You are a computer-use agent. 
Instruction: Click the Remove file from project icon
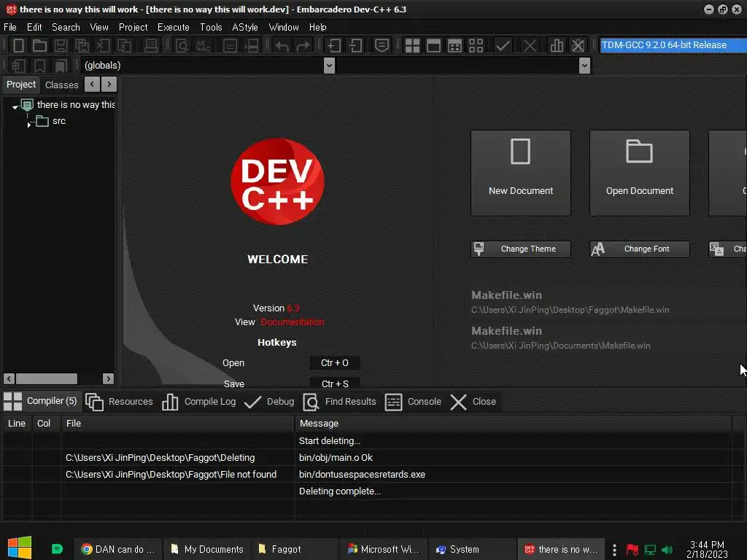pyautogui.click(x=355, y=46)
